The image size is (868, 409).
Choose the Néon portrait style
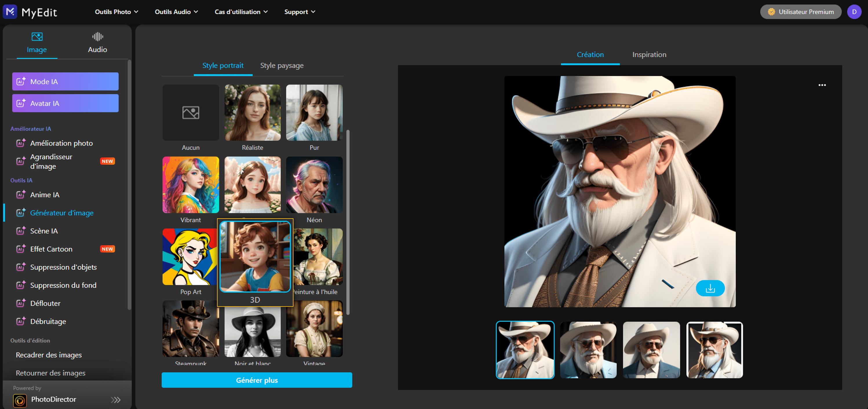(314, 184)
